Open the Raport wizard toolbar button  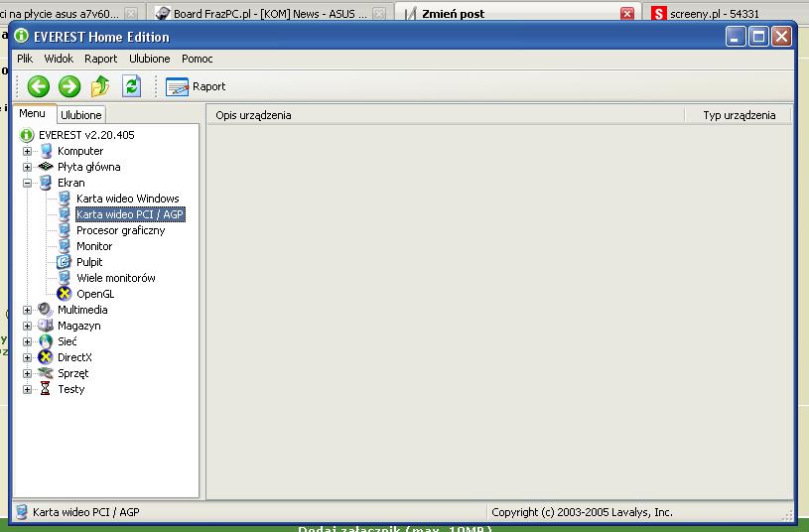(196, 86)
